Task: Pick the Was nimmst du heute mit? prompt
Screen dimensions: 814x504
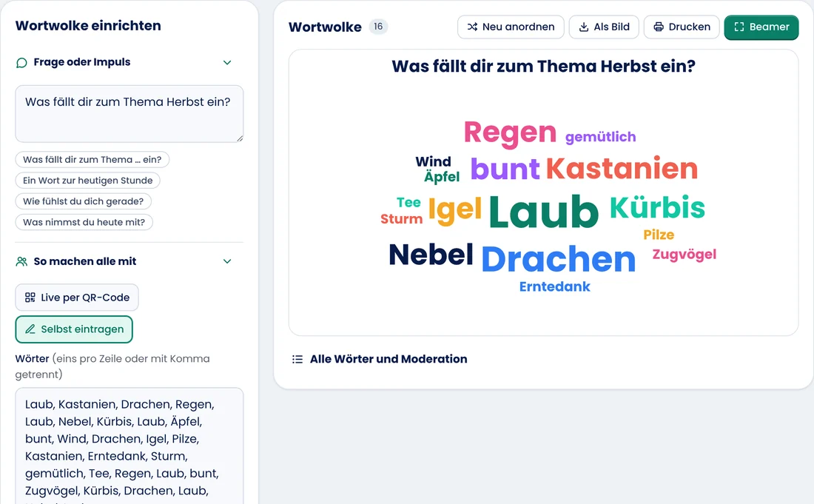Action: point(84,222)
